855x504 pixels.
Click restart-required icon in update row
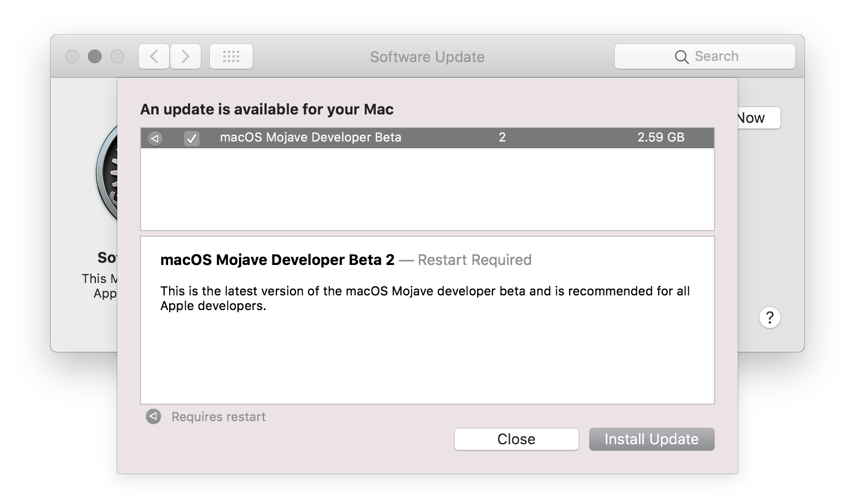(155, 138)
